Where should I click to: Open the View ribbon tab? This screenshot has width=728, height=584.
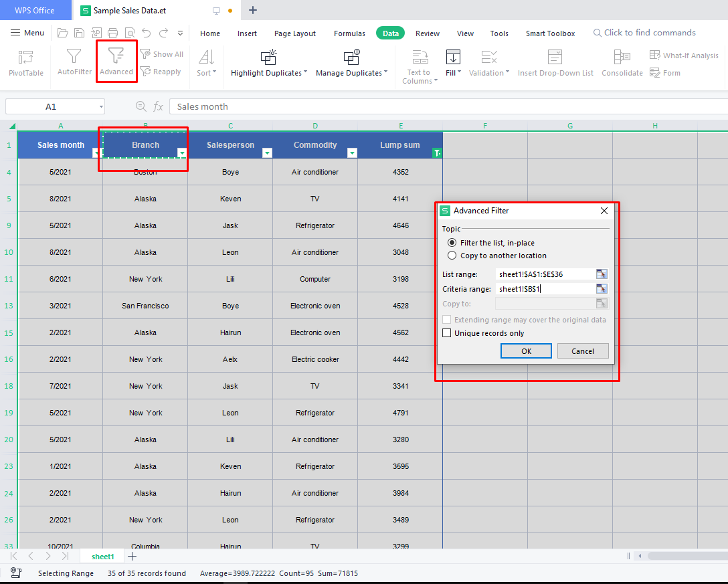coord(465,33)
